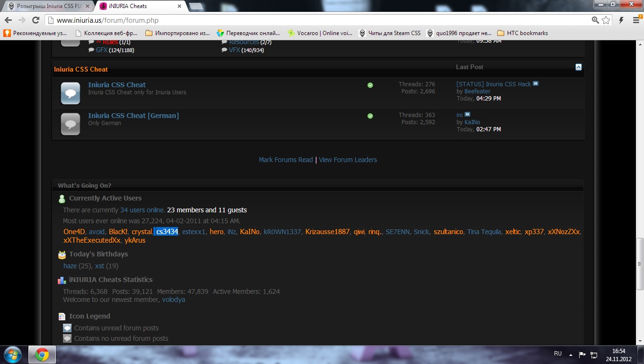This screenshot has height=364, width=644.
Task: Click the header text 'Iniuria CSS Cheat'
Action: 81,69
